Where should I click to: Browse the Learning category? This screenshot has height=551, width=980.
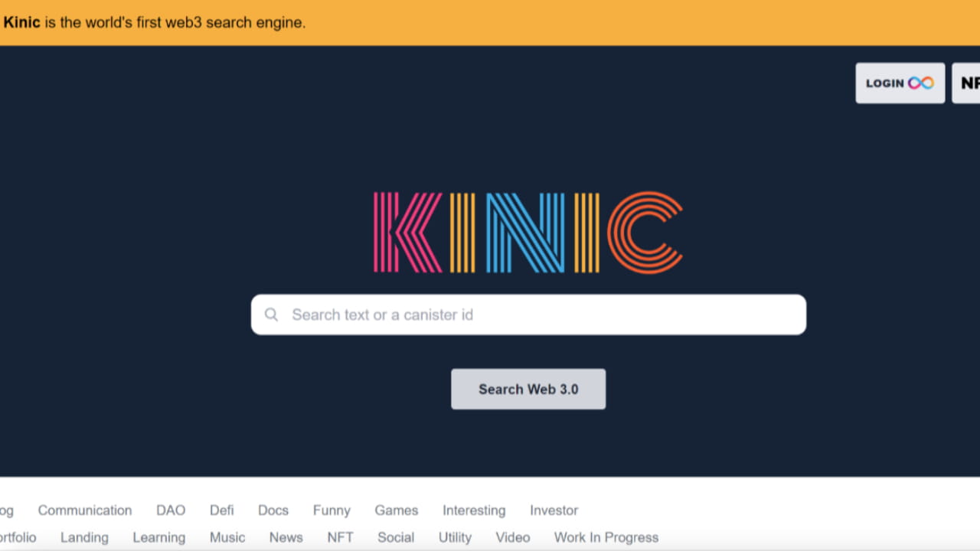tap(159, 538)
